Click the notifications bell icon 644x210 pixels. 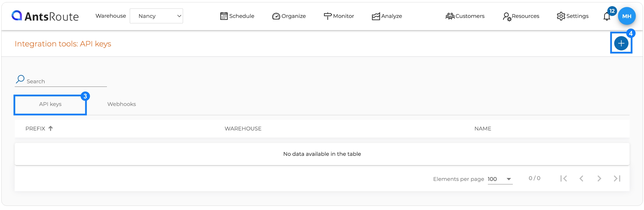(x=607, y=17)
